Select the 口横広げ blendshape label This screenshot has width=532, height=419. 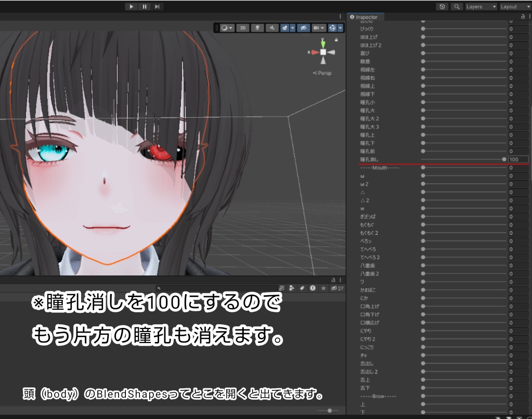pos(370,323)
